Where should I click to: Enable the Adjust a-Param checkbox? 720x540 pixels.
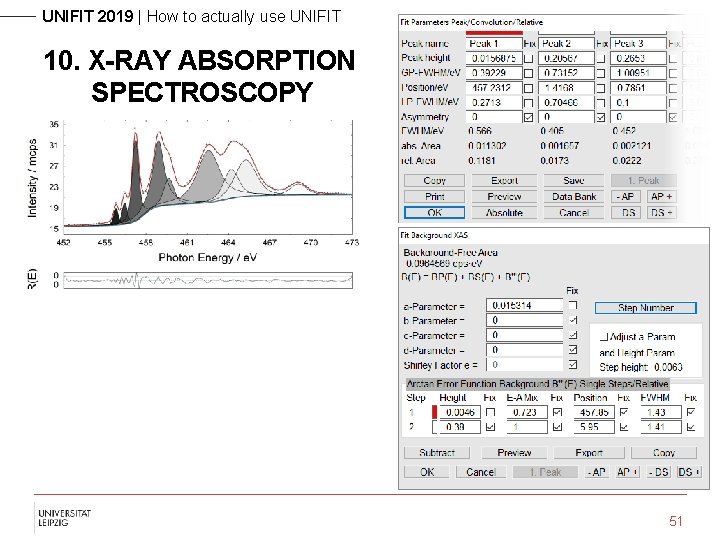pos(604,337)
